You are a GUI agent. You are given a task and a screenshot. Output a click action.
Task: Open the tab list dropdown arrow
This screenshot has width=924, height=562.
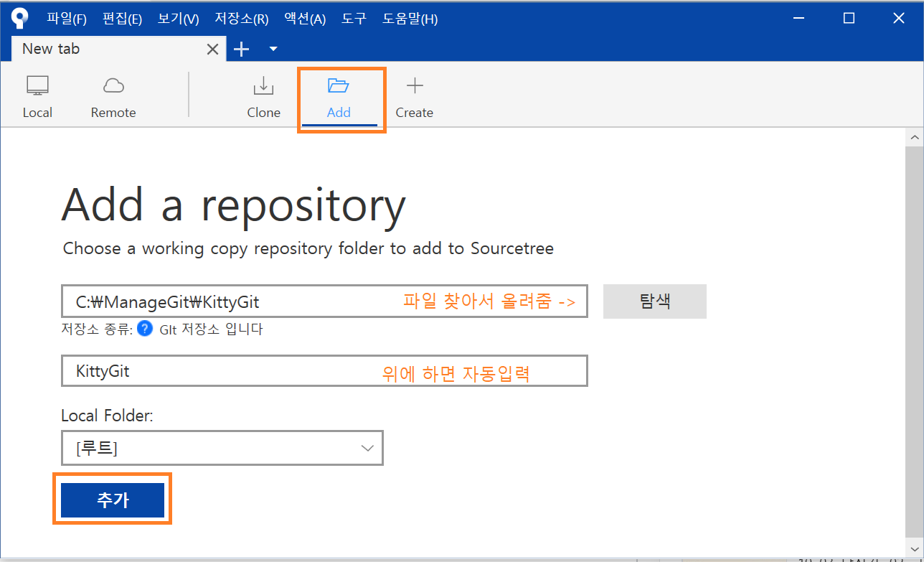tap(273, 49)
